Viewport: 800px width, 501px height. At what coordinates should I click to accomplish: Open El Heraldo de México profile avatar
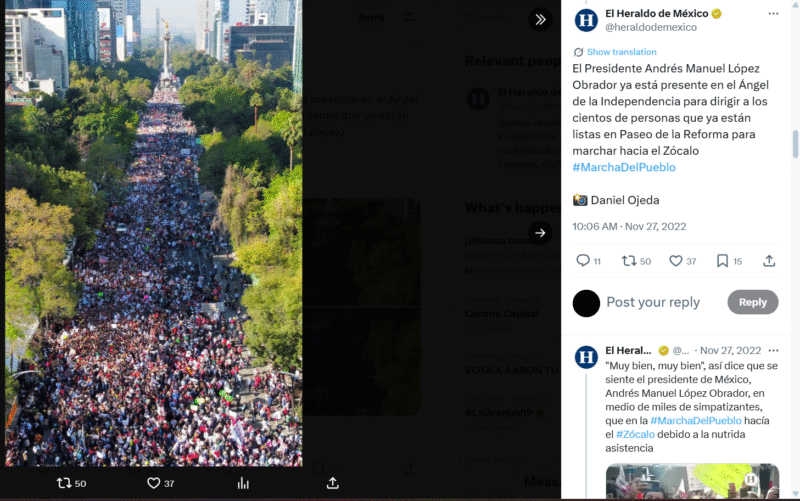586,20
